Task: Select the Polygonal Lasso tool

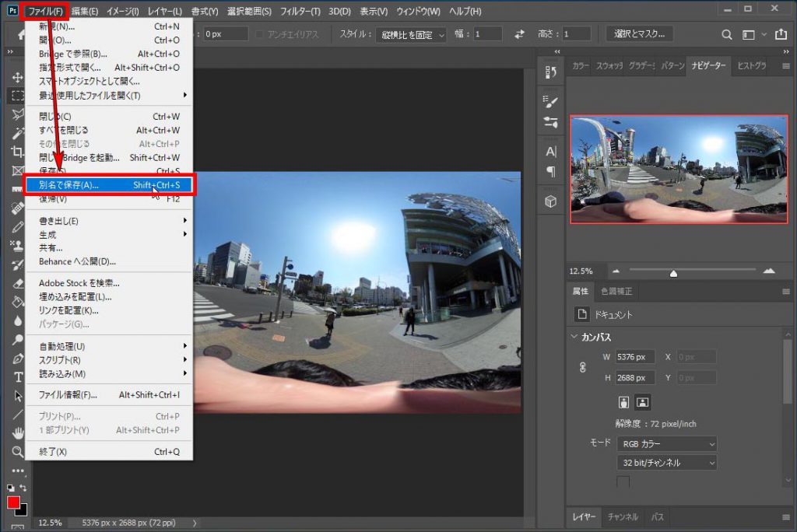Action: [x=17, y=114]
